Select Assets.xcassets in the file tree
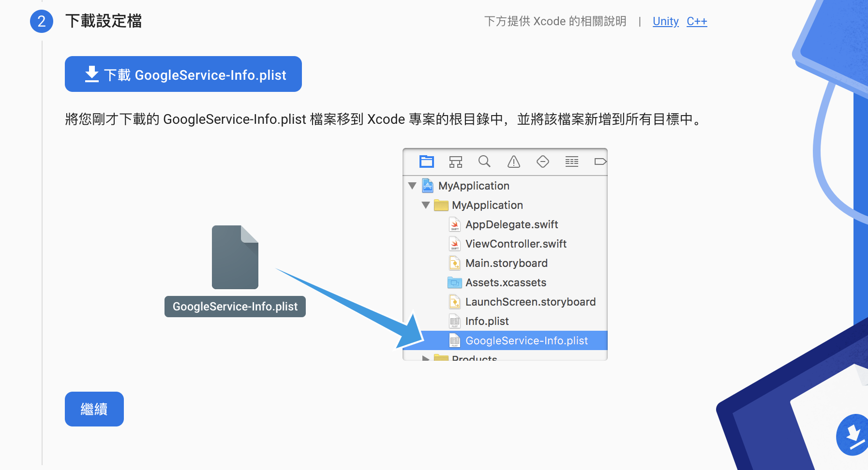Image resolution: width=868 pixels, height=470 pixels. tap(505, 282)
